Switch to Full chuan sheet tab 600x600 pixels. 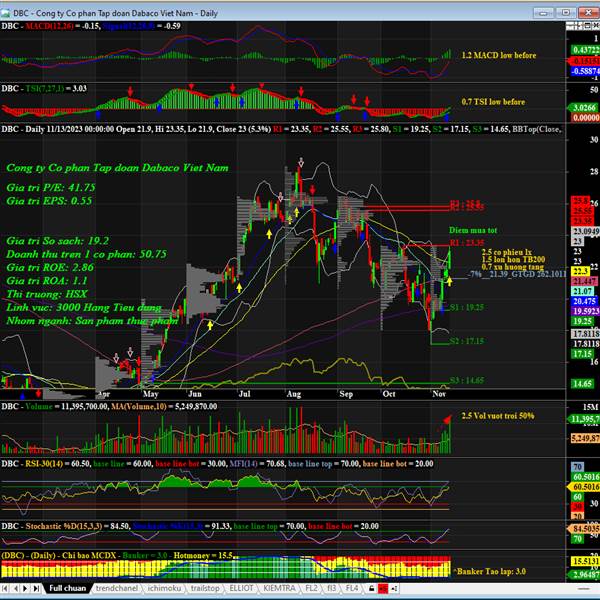tap(67, 588)
